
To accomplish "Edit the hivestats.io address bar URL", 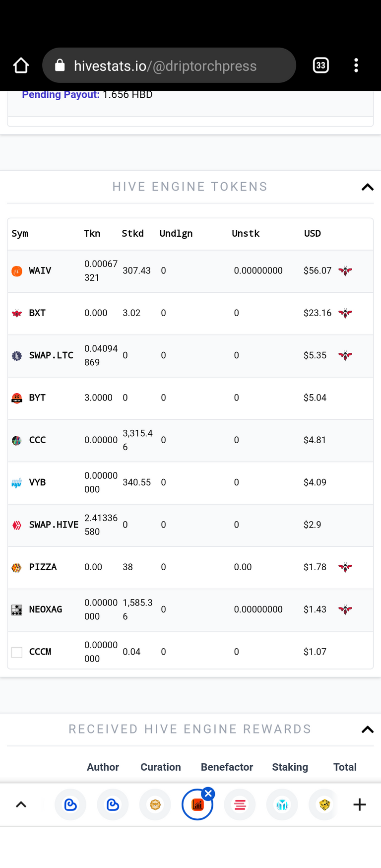I will click(169, 66).
